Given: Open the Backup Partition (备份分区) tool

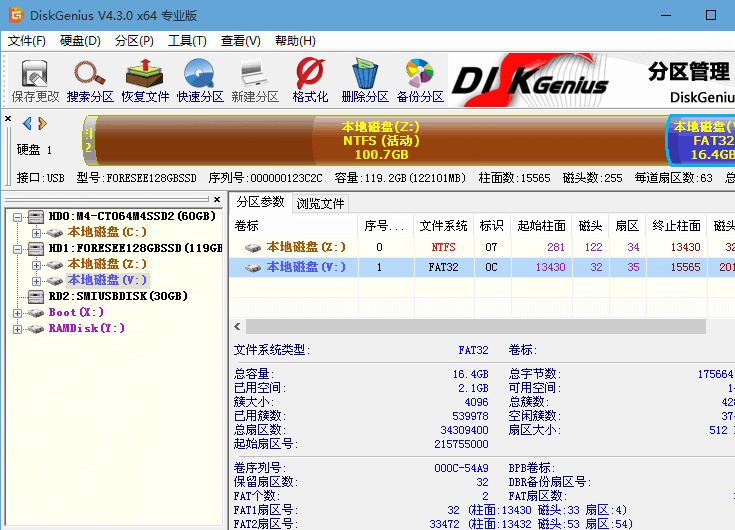Looking at the screenshot, I should pyautogui.click(x=420, y=81).
